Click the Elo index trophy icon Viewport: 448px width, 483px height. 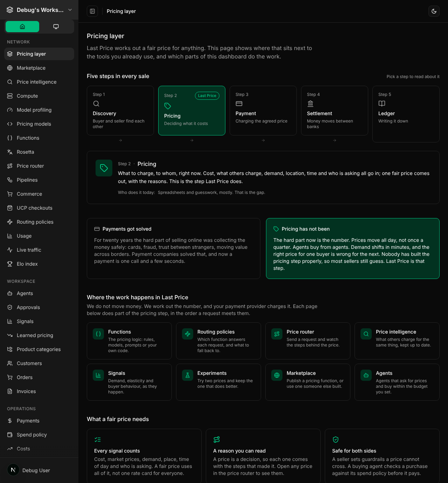pos(10,264)
